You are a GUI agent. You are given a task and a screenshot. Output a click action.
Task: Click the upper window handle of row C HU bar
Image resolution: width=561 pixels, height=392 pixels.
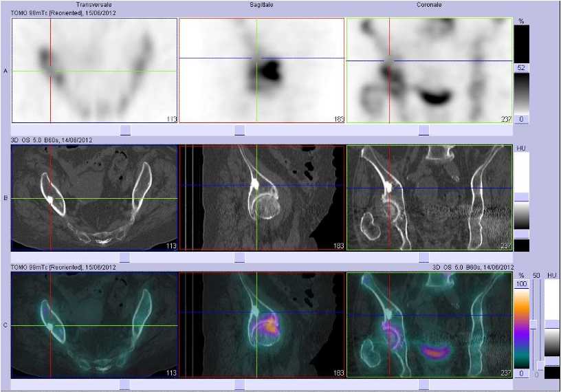pyautogui.click(x=551, y=324)
